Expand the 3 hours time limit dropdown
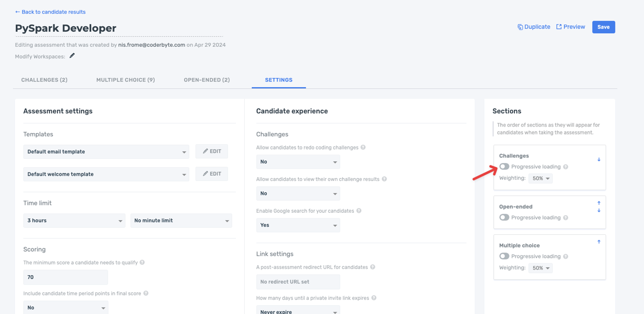The width and height of the screenshot is (644, 314). coord(74,221)
